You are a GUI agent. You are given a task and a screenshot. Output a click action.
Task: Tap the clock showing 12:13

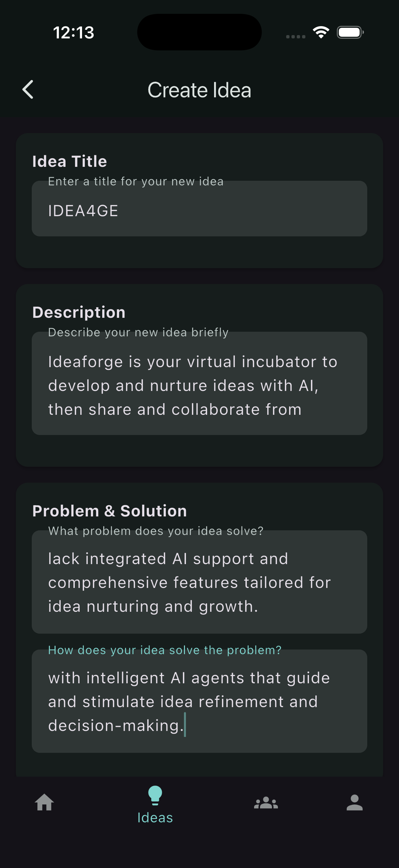click(x=73, y=32)
